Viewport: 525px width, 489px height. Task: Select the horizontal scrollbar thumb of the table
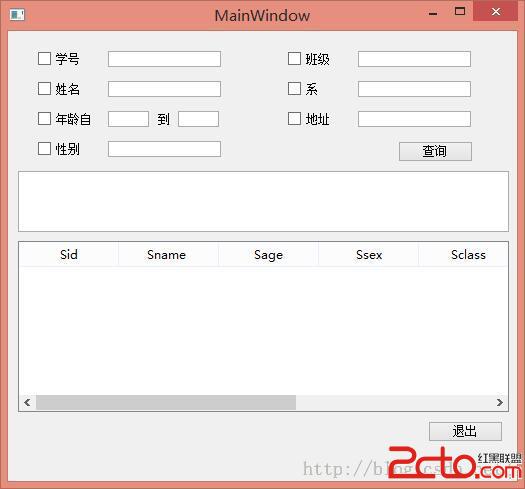166,402
